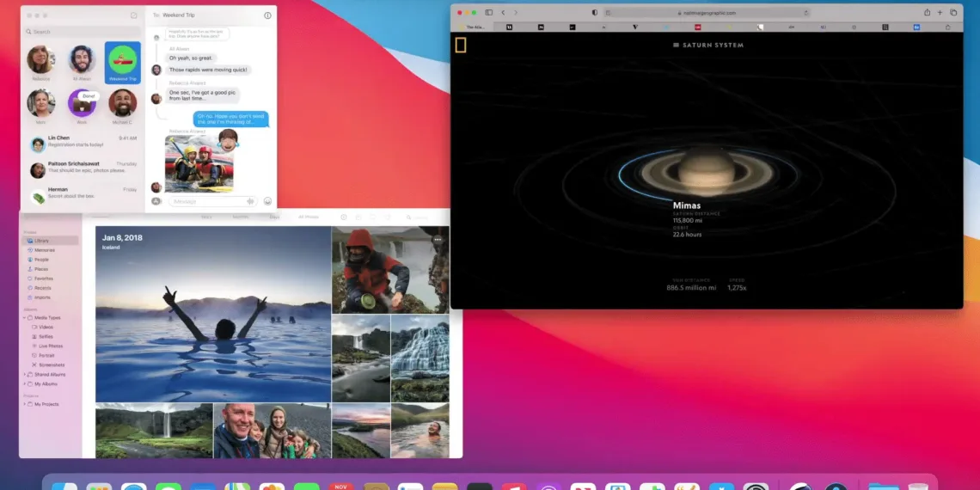This screenshot has height=490, width=980.
Task: Click the Mimas moon label
Action: point(686,205)
